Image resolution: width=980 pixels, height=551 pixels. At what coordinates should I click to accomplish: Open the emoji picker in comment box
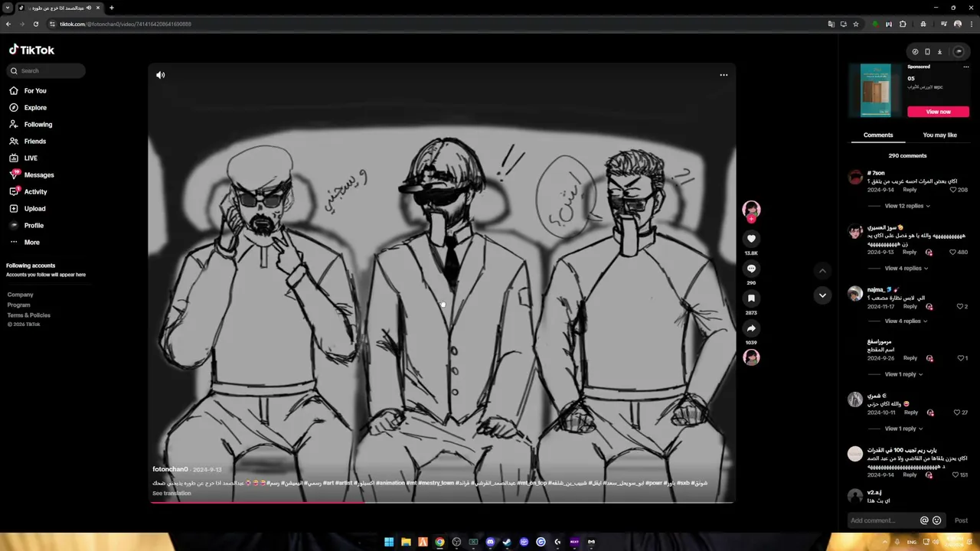[x=936, y=520]
